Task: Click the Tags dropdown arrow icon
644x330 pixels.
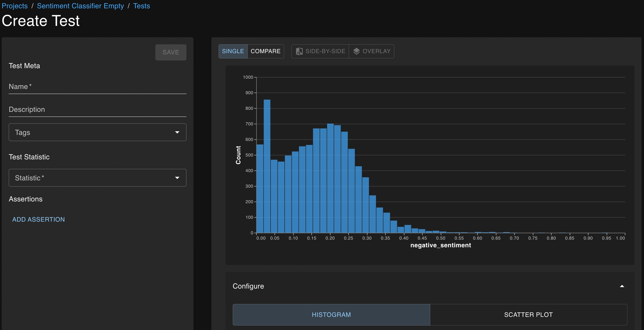Action: [x=177, y=132]
